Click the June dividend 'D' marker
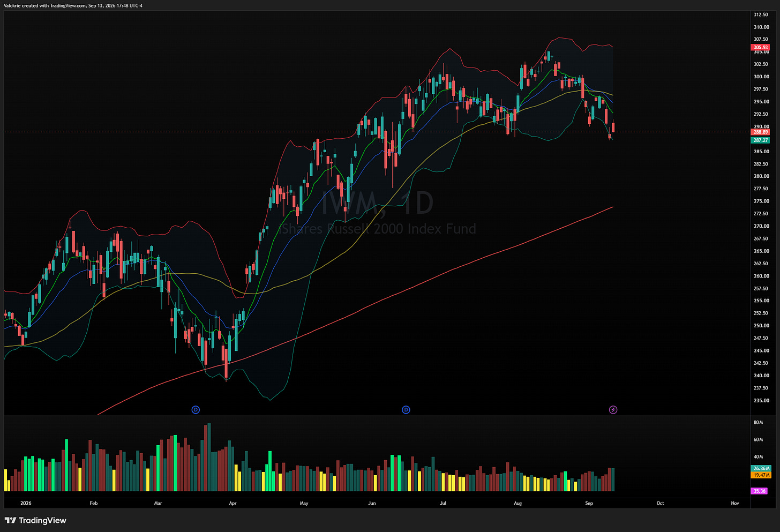Screen dimensions: 780x532 (406, 410)
